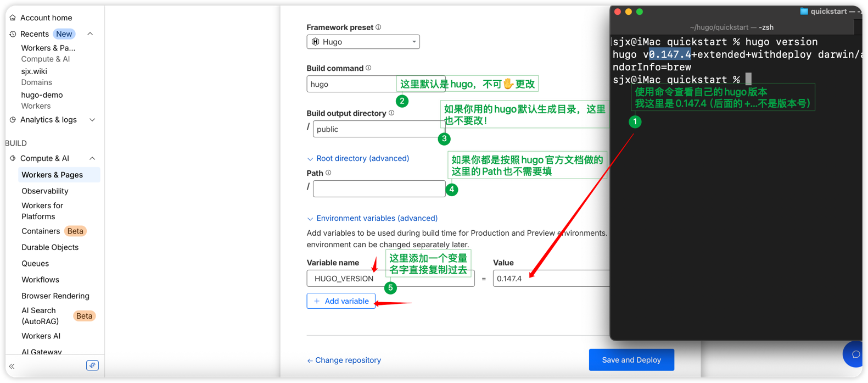The image size is (868, 383).
Task: Click the Account home house icon
Action: click(x=13, y=18)
